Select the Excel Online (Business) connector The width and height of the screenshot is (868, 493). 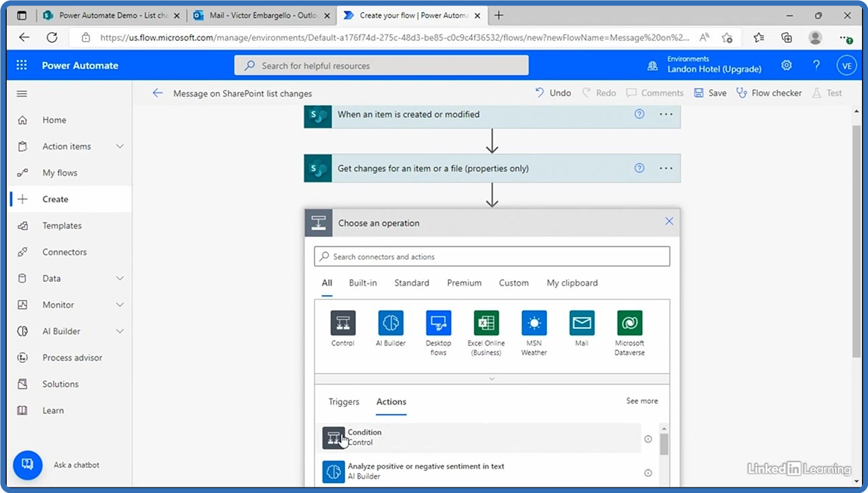pos(486,323)
